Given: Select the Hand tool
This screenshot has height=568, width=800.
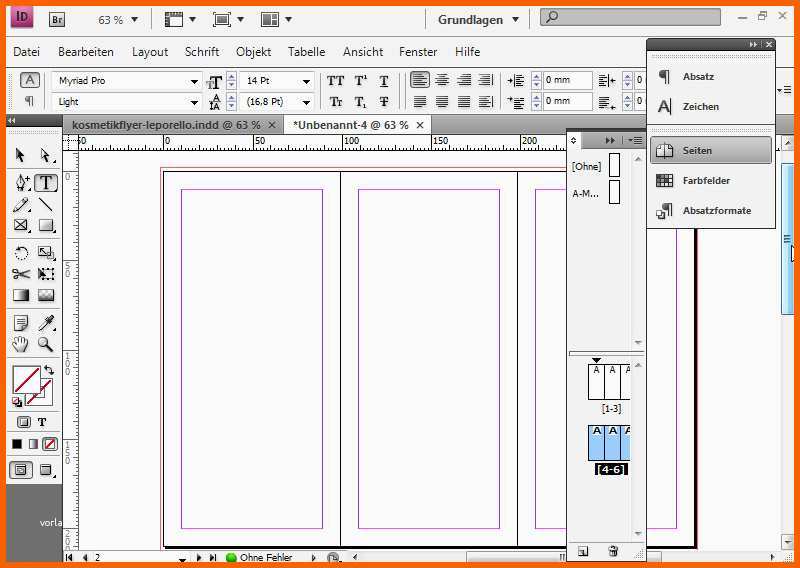Looking at the screenshot, I should (20, 344).
